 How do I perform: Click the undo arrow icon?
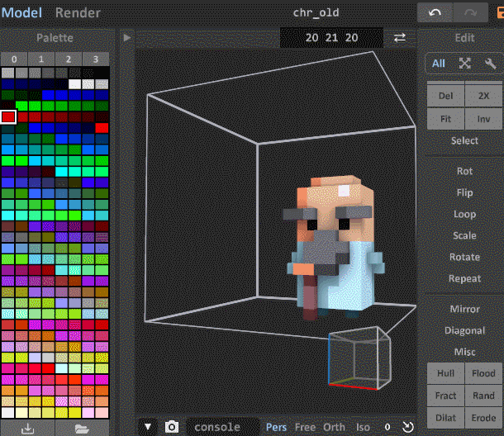[435, 13]
